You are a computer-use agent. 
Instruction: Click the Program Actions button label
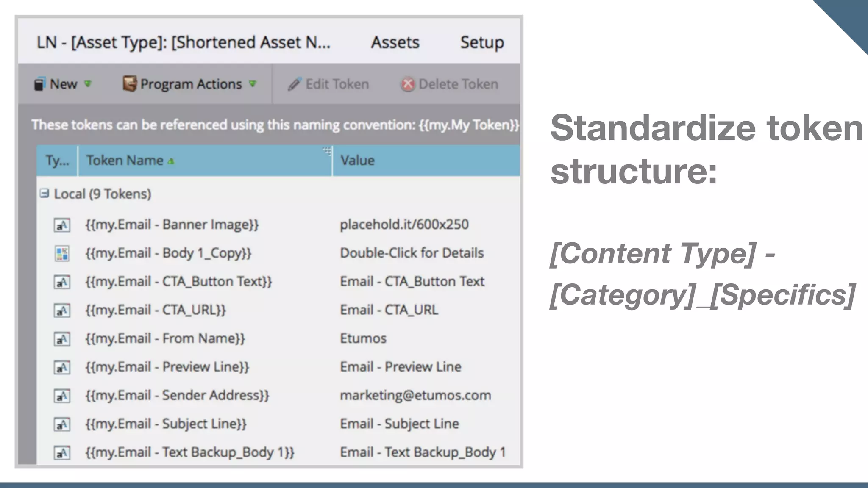click(191, 84)
